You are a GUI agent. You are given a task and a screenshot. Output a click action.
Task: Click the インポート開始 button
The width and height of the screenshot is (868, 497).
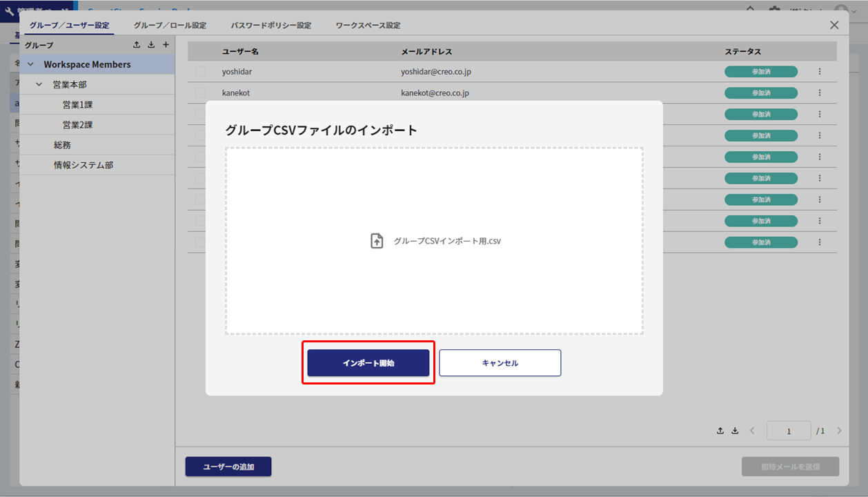(x=368, y=363)
